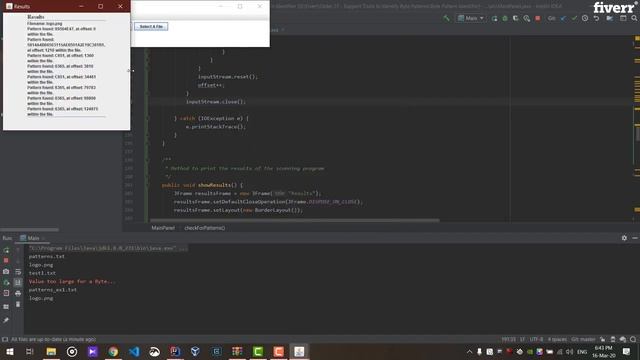Click Run with Coverage icon in toolbar
The height and width of the screenshot is (360, 640).
point(516,18)
